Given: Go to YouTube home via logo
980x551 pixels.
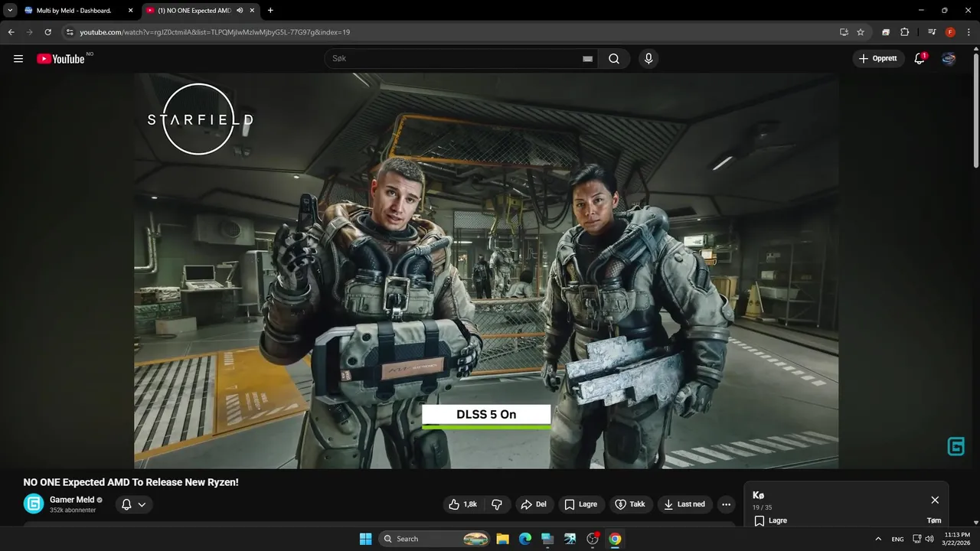Looking at the screenshot, I should (x=60, y=59).
